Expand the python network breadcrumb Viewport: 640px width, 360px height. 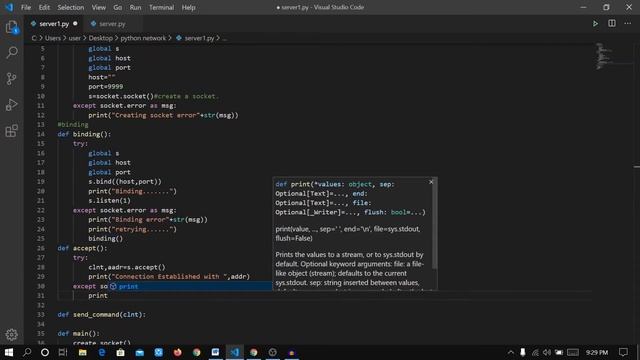tap(143, 38)
